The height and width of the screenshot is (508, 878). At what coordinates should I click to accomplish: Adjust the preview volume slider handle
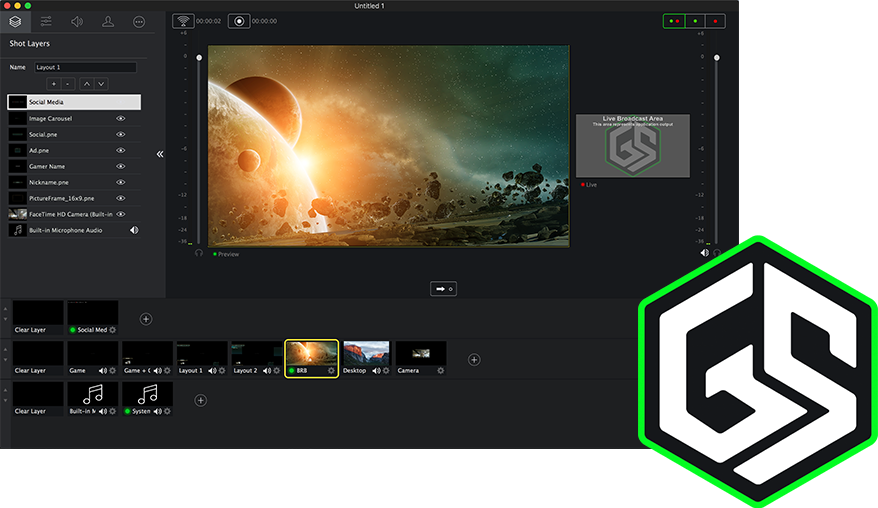pos(199,58)
